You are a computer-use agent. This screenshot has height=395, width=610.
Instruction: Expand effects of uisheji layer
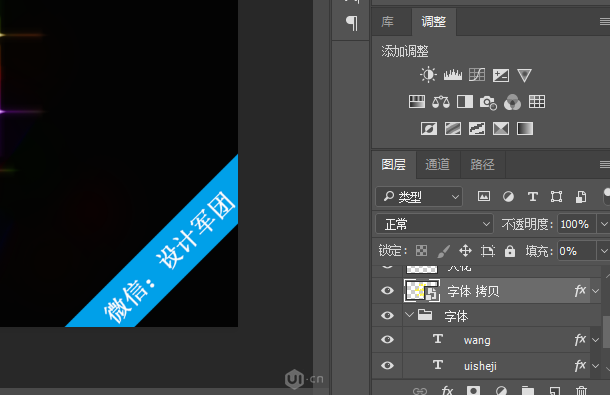coord(596,366)
